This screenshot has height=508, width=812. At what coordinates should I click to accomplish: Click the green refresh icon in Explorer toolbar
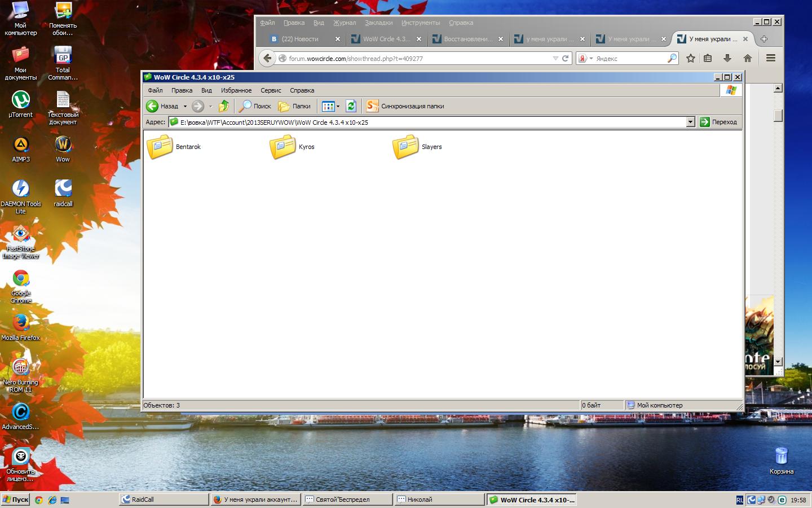(x=351, y=106)
